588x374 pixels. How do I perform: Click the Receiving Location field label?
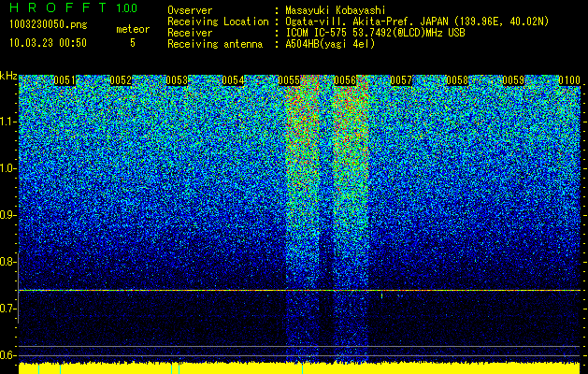pyautogui.click(x=218, y=22)
